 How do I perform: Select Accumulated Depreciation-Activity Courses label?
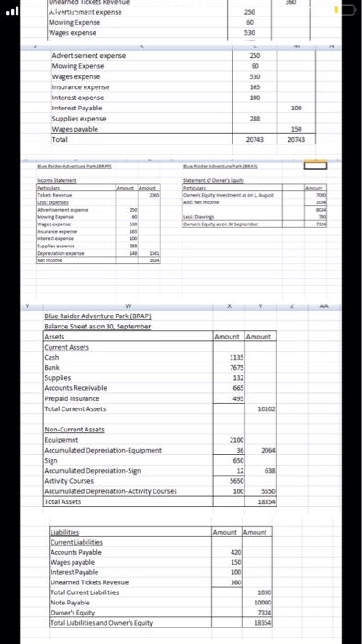pos(110,491)
